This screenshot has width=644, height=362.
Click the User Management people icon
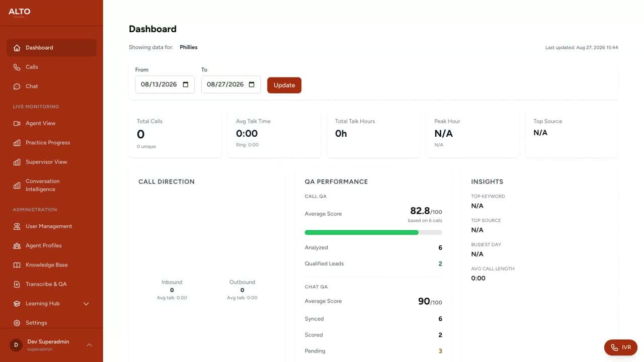tap(17, 226)
